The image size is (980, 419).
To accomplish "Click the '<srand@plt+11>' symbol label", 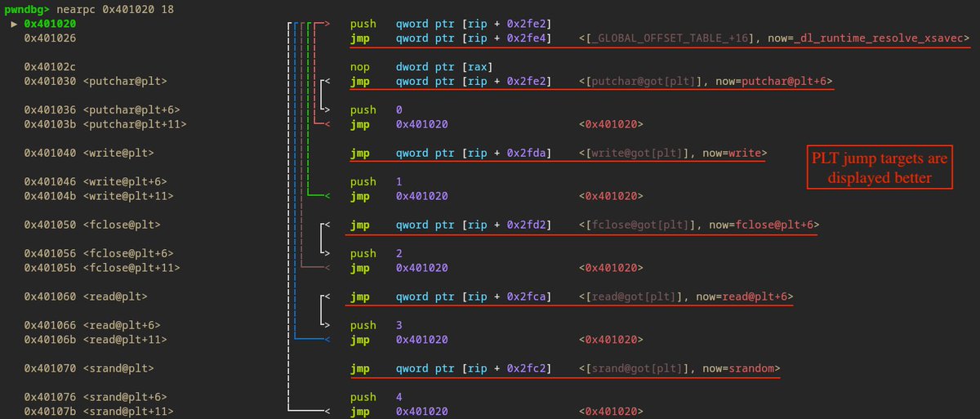I will point(128,412).
